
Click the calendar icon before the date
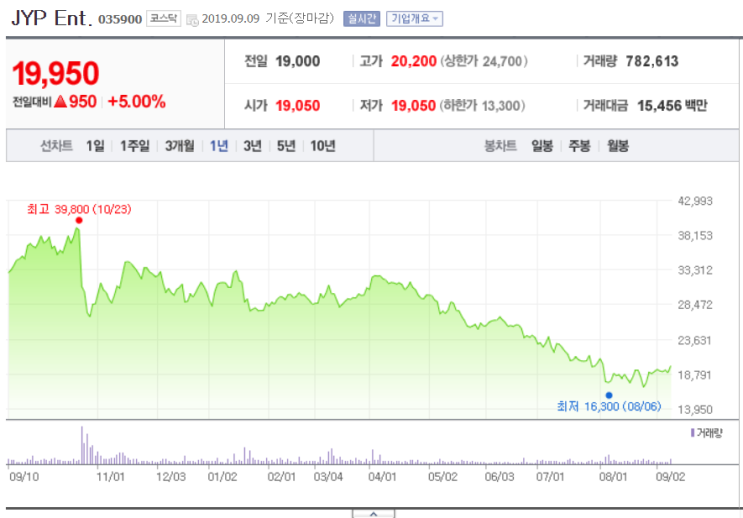(192, 20)
